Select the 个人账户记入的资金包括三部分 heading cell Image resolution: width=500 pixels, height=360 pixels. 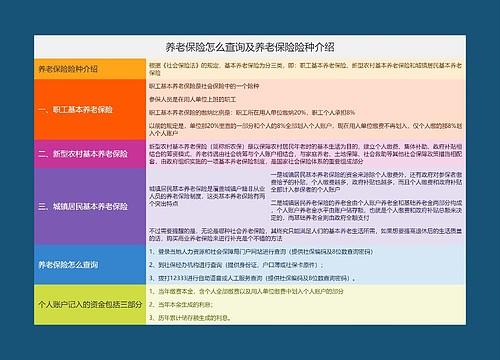click(90, 304)
